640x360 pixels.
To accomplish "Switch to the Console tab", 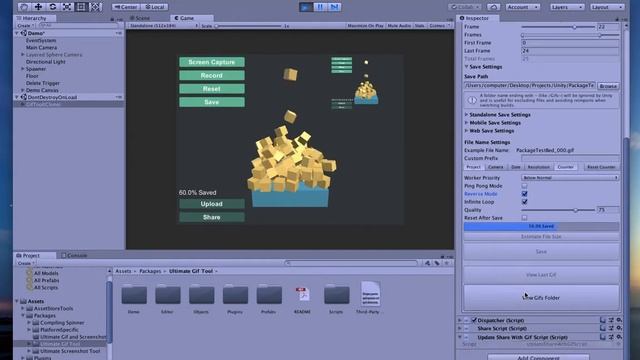I will [74, 256].
